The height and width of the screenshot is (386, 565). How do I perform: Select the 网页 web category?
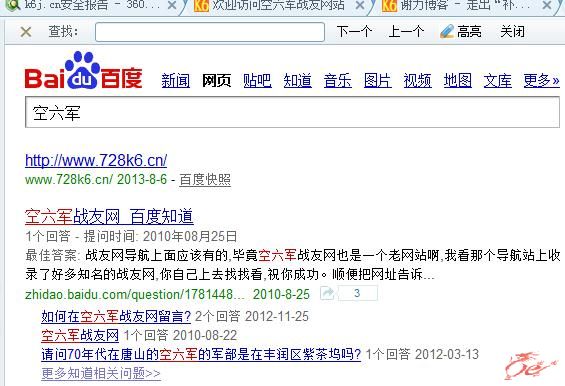(216, 80)
